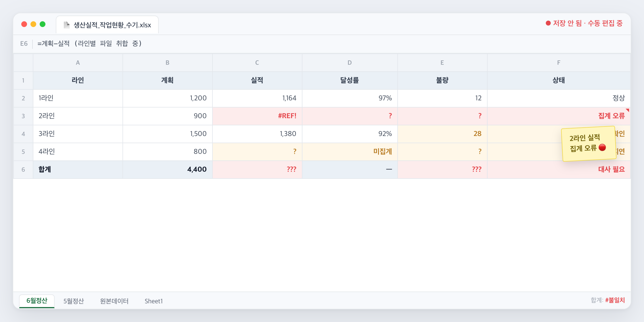
Task: Click the formula bar showing =계획−실적
Action: click(332, 44)
